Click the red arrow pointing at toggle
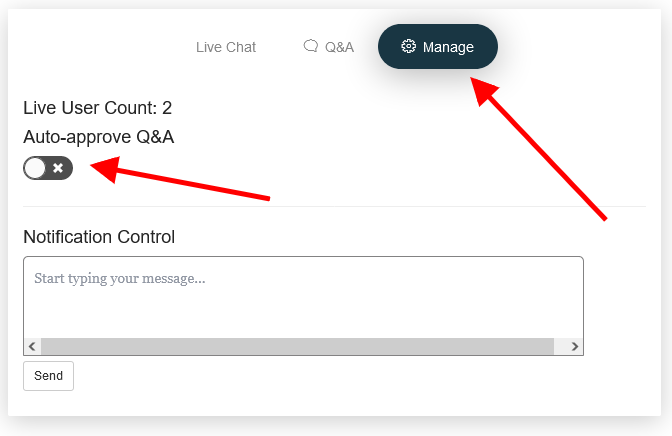672x436 pixels. point(180,177)
